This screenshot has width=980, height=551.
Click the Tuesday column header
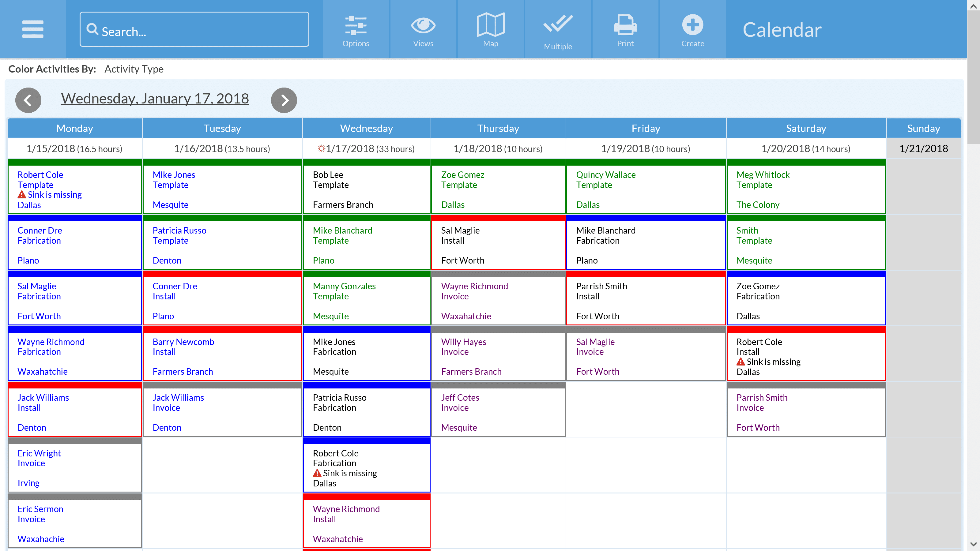[222, 128]
